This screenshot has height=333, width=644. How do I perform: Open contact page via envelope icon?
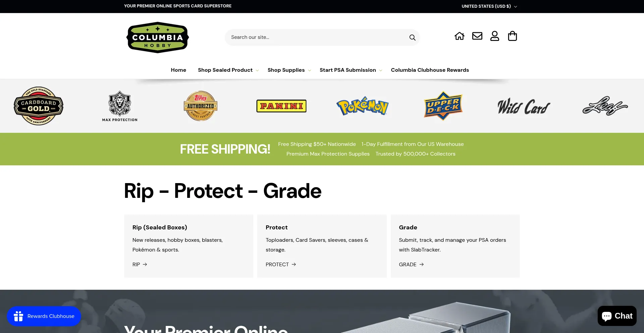477,36
